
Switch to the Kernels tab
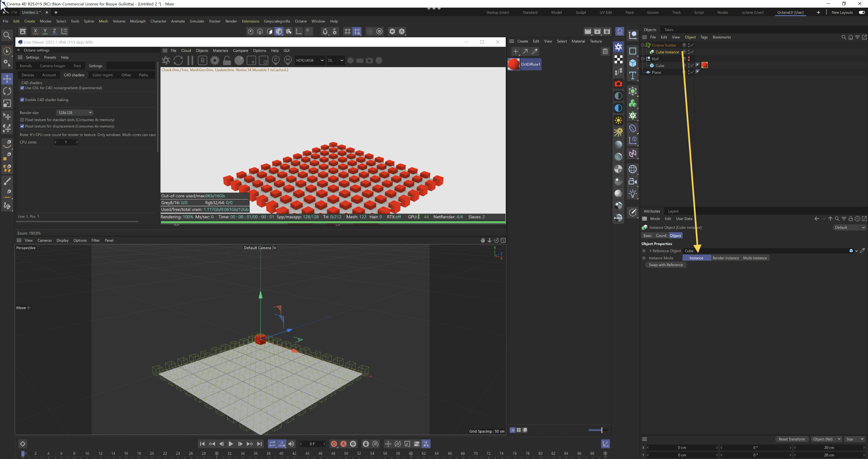coord(26,66)
